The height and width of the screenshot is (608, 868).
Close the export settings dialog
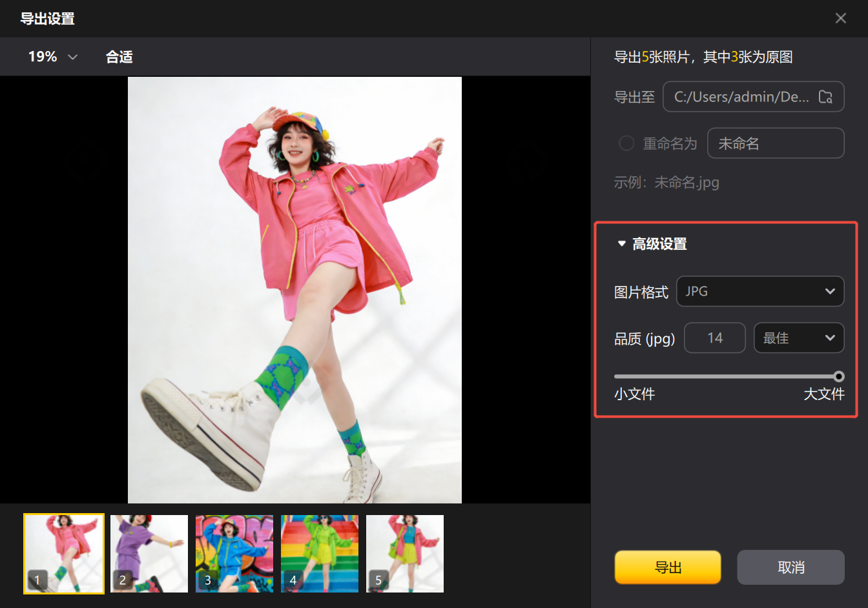[840, 18]
